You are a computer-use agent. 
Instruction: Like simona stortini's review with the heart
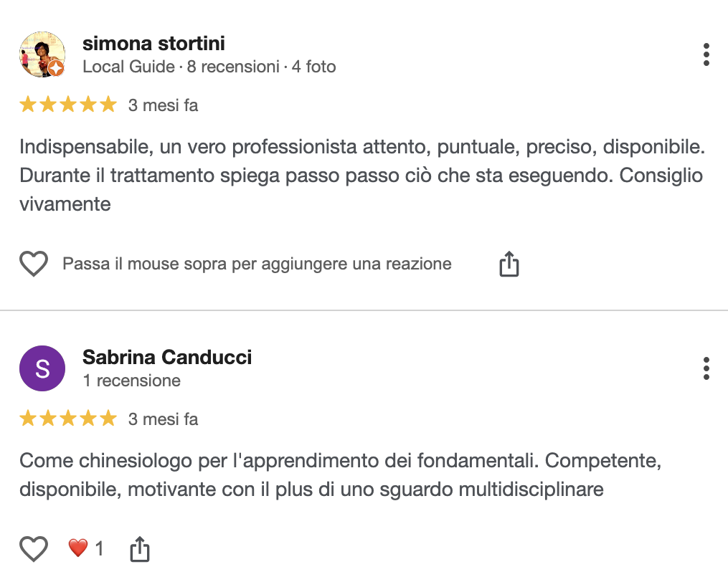click(x=33, y=264)
